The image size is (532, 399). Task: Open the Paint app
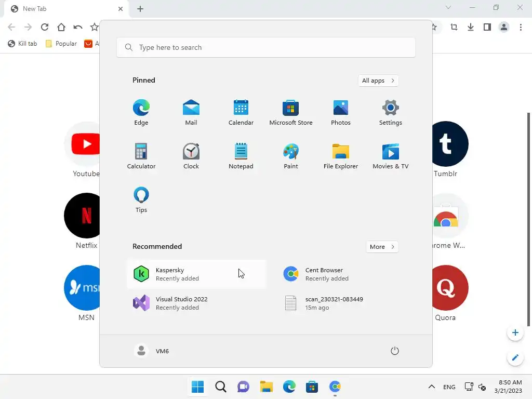tap(291, 156)
